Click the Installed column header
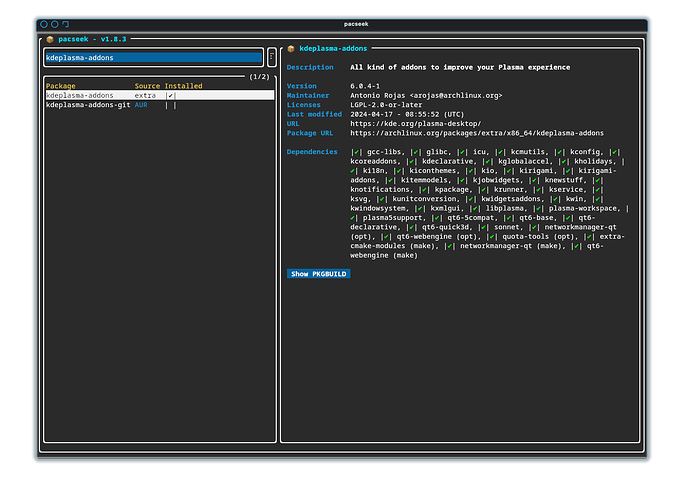 (x=184, y=86)
